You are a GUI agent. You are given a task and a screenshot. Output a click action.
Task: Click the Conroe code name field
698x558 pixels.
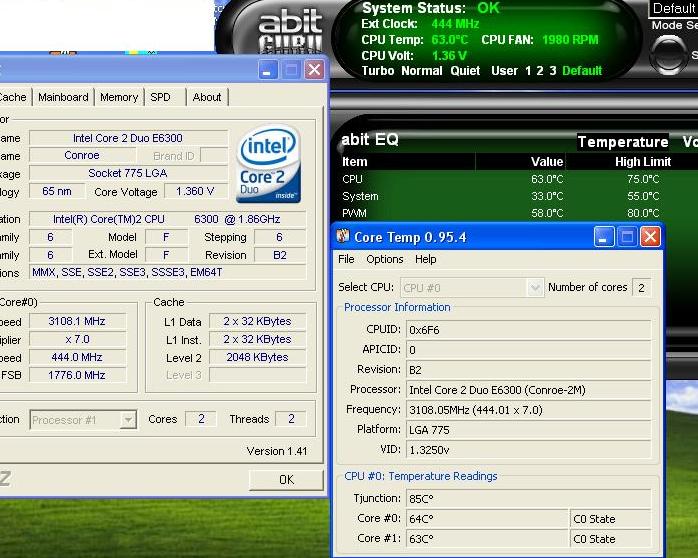pos(82,155)
